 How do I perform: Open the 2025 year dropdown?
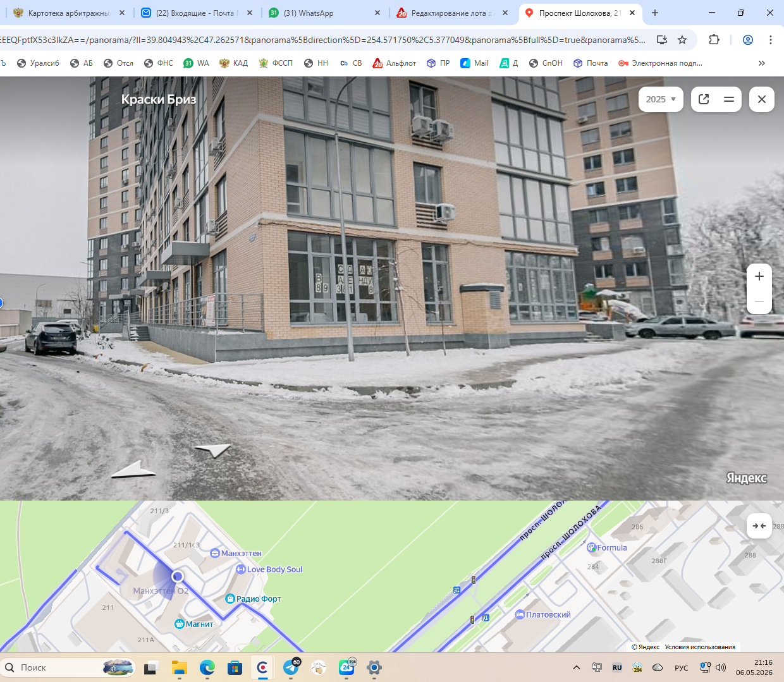click(x=661, y=99)
